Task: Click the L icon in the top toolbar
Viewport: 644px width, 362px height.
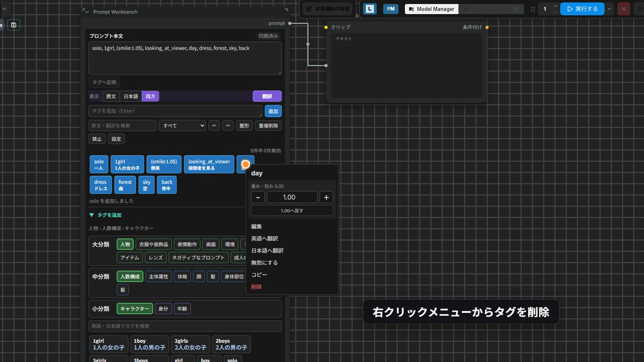Action: point(370,9)
